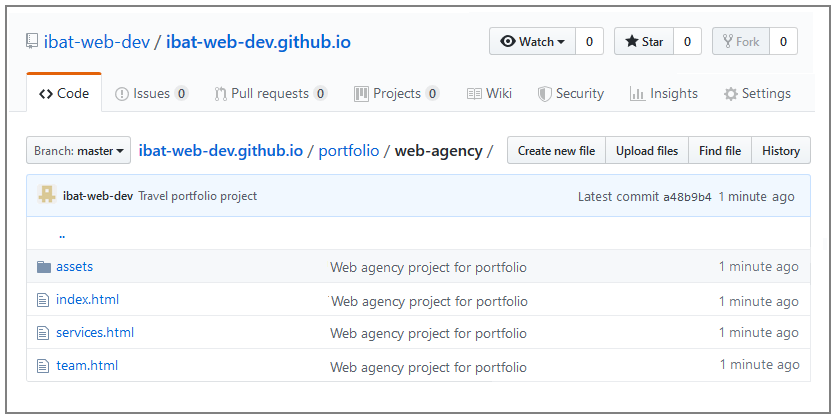Click the stargazers count next to Star
Viewport: 840px width, 418px height.
click(687, 41)
